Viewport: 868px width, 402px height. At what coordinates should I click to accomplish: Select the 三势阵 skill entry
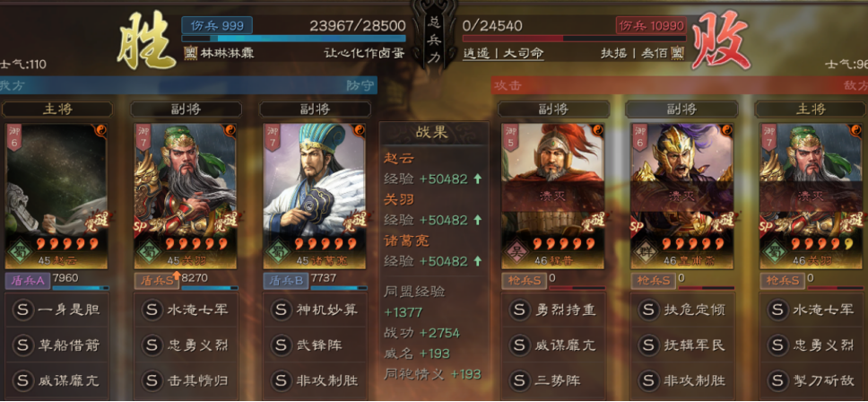point(552,381)
